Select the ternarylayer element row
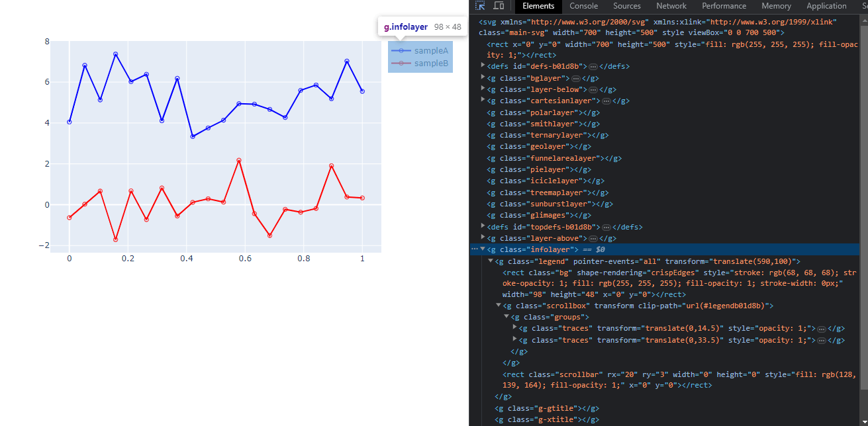The height and width of the screenshot is (426, 868). (x=665, y=135)
